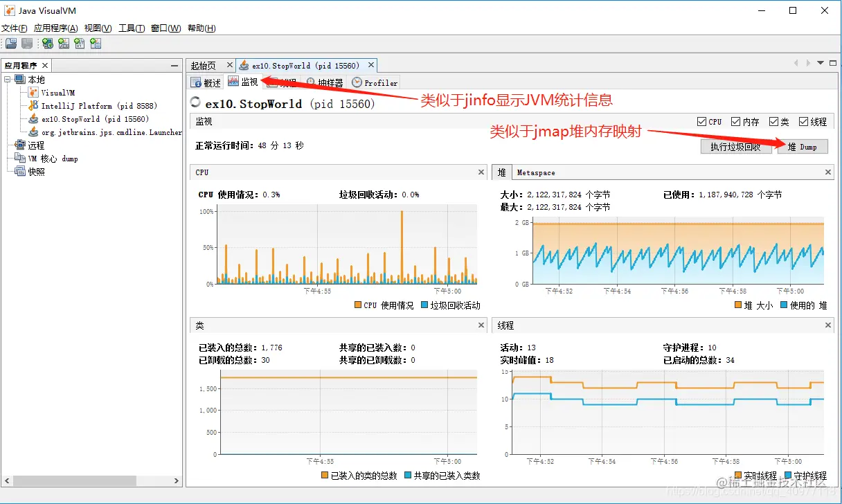Click the 使用的 堆 legend swatch
The height and width of the screenshot is (504, 842).
[784, 305]
